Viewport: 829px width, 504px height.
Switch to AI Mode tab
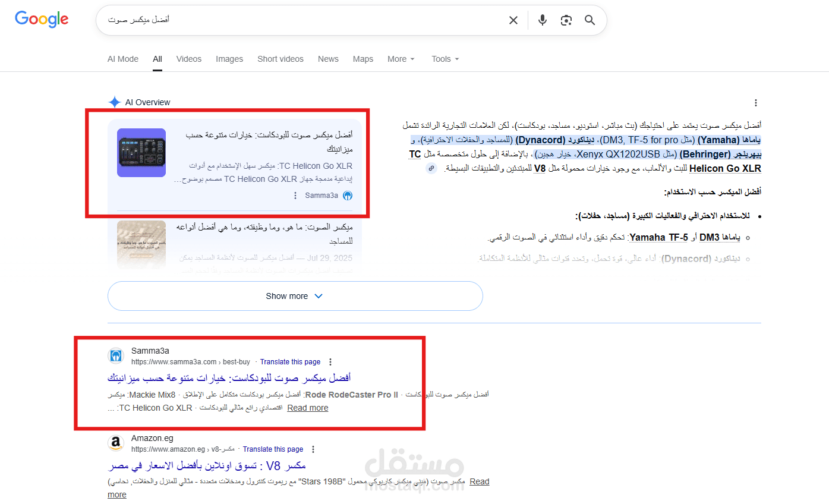(123, 59)
